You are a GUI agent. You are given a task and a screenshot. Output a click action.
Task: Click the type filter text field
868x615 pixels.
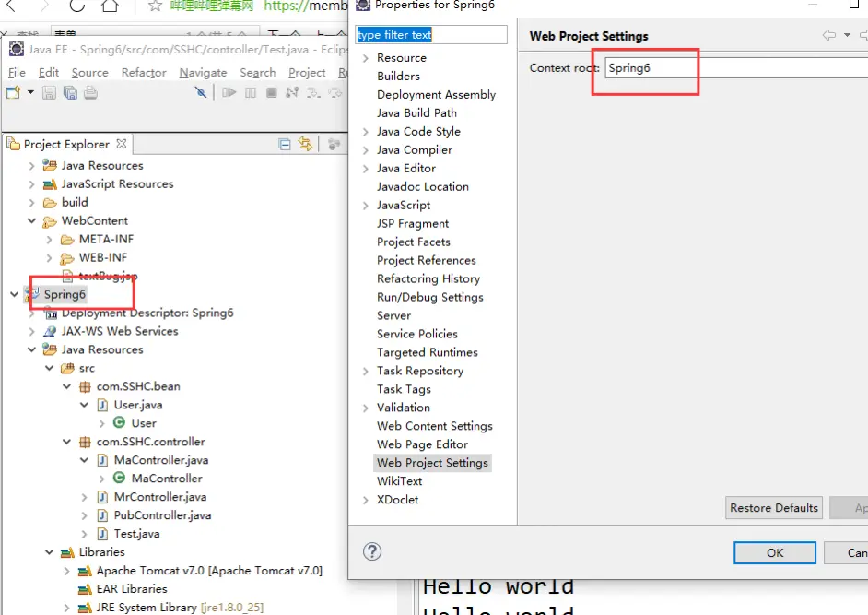click(430, 34)
